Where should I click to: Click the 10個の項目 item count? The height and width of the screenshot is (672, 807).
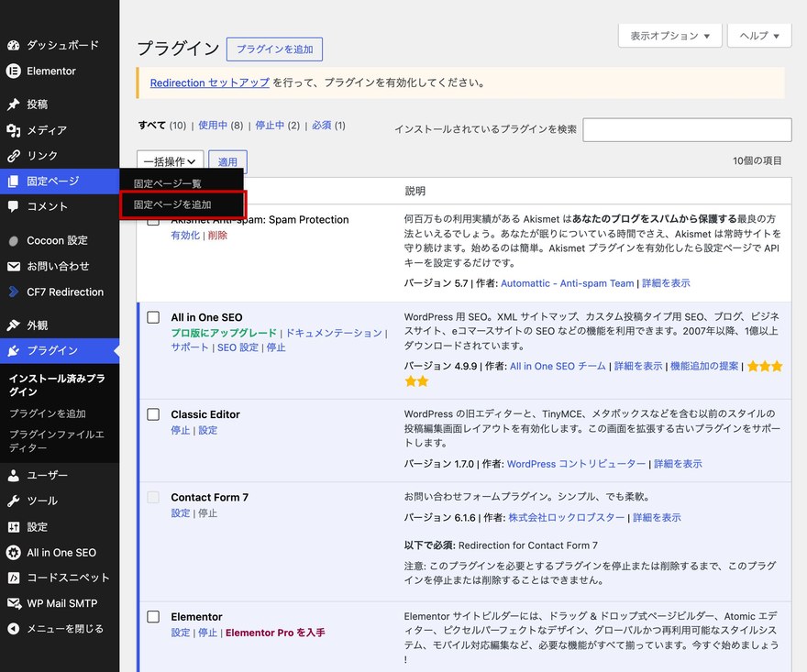click(757, 160)
